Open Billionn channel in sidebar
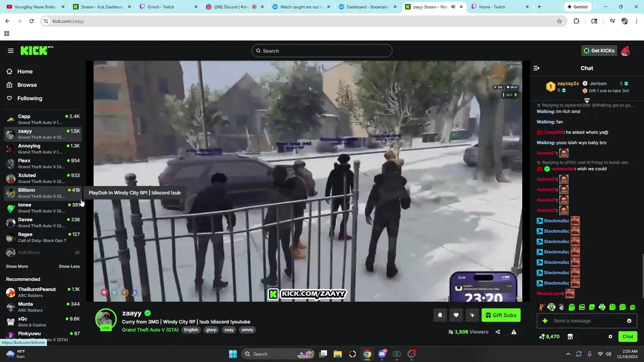Screen dimensions: 644x362 coord(43,193)
